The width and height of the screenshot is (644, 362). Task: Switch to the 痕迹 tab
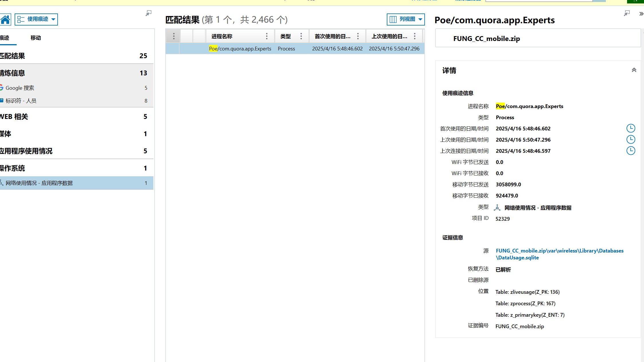pos(5,38)
